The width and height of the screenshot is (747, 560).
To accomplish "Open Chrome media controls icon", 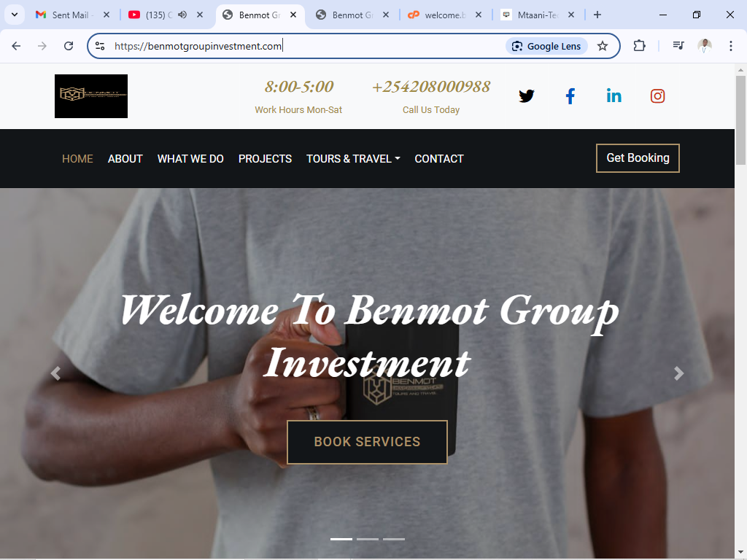I will pyautogui.click(x=678, y=46).
